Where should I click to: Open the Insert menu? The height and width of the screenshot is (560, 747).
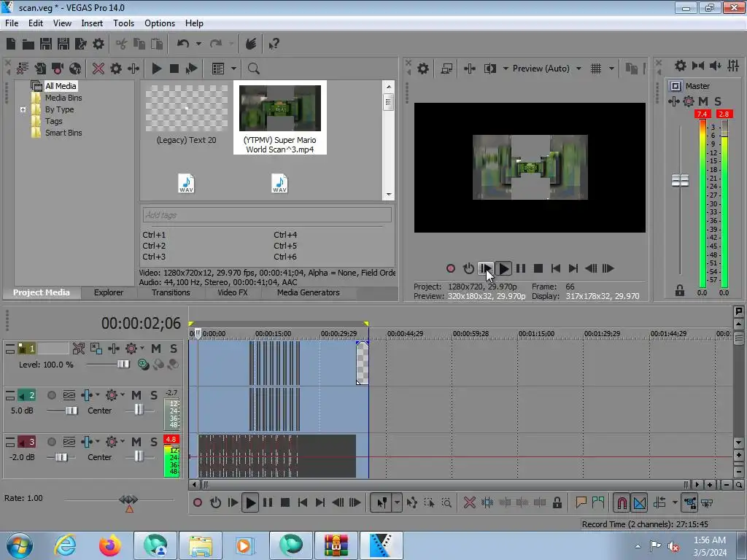point(92,23)
